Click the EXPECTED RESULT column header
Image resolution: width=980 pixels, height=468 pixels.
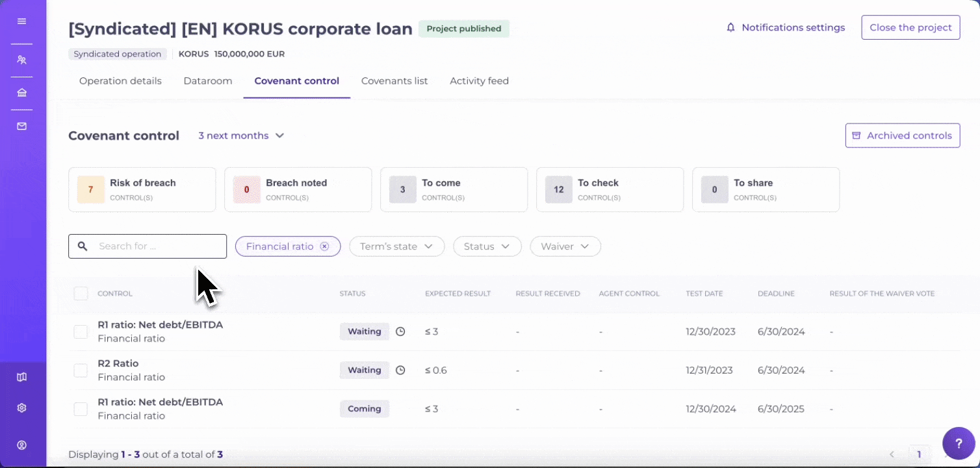(458, 294)
